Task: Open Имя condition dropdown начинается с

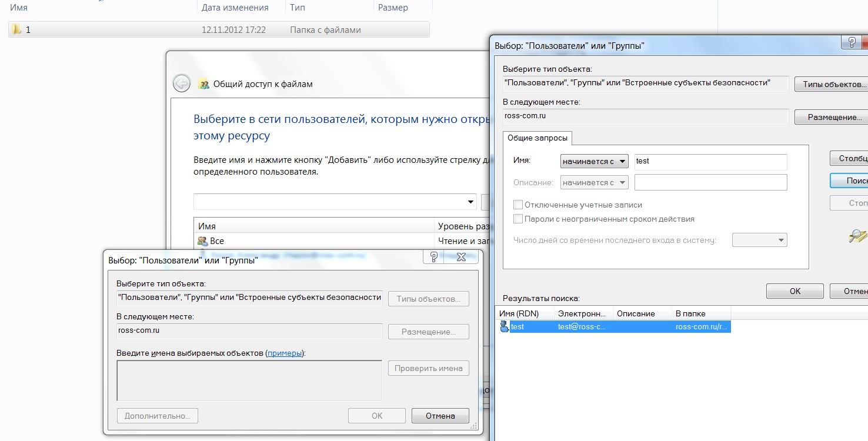Action: (595, 161)
